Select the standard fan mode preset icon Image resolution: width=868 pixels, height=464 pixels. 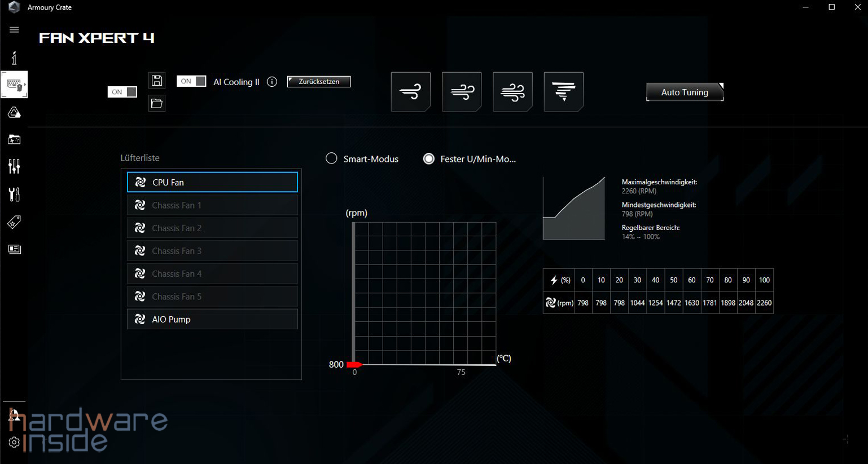tap(461, 92)
